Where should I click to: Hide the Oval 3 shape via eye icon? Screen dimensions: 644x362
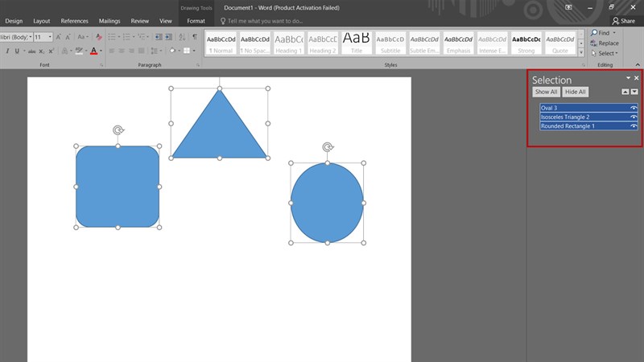pos(634,108)
